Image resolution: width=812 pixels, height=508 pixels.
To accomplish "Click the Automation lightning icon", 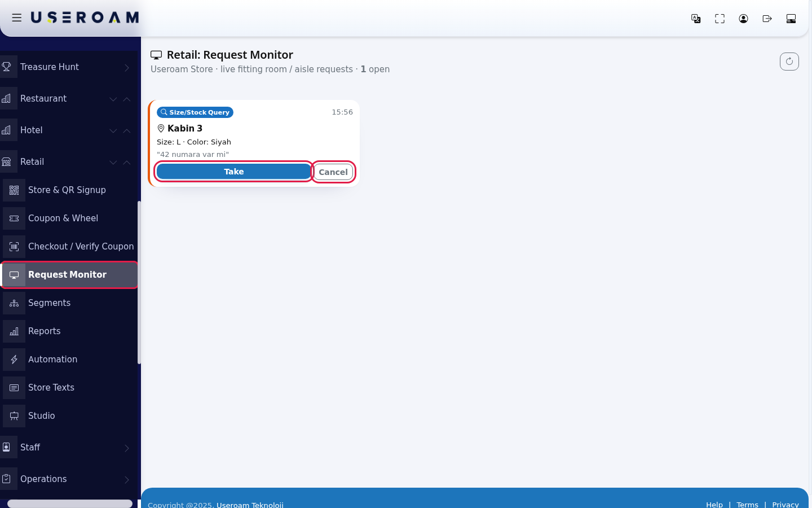I will pyautogui.click(x=14, y=360).
